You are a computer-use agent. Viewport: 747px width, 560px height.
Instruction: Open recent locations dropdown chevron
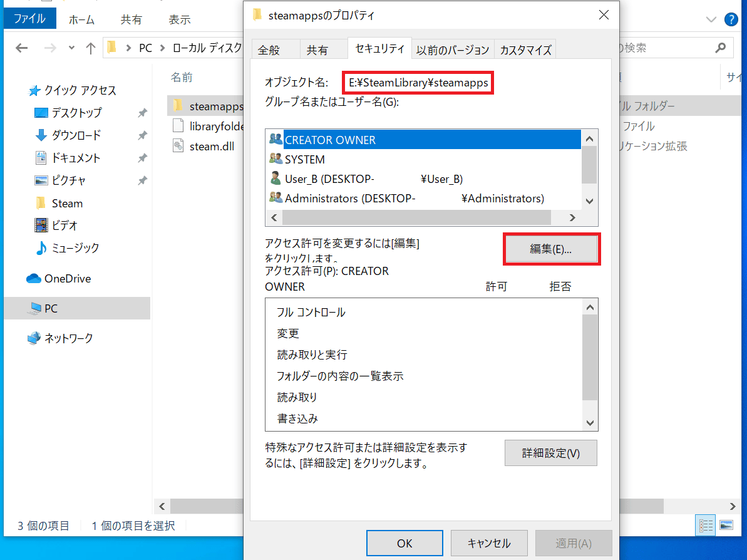(71, 48)
